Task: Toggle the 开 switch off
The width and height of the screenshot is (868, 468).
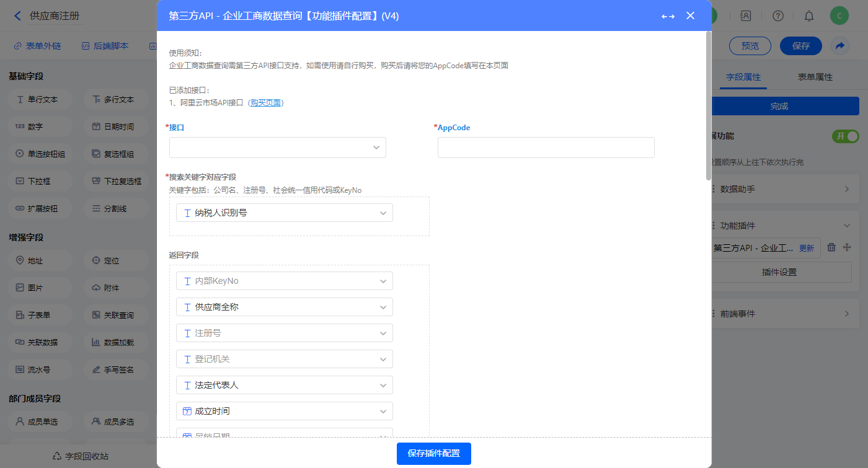Action: (x=845, y=136)
